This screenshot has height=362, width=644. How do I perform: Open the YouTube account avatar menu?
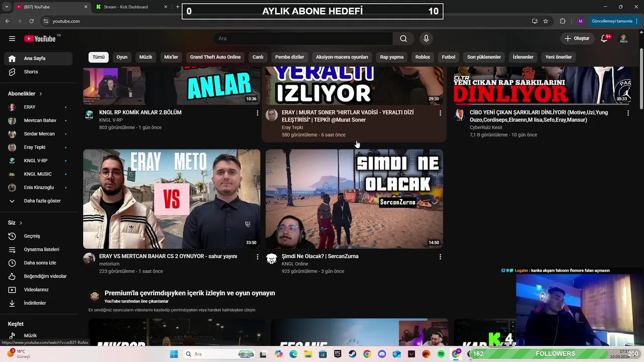pyautogui.click(x=623, y=39)
